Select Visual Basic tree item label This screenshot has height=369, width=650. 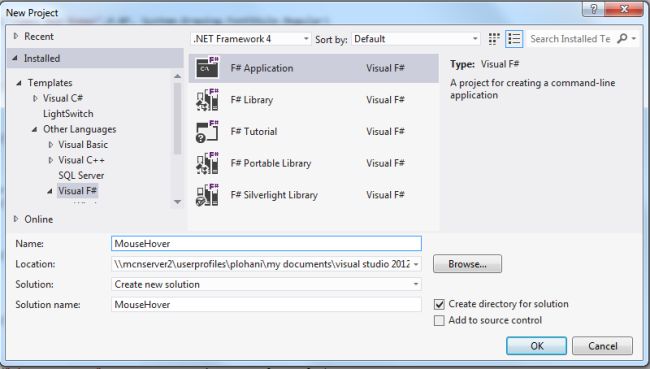[x=83, y=145]
